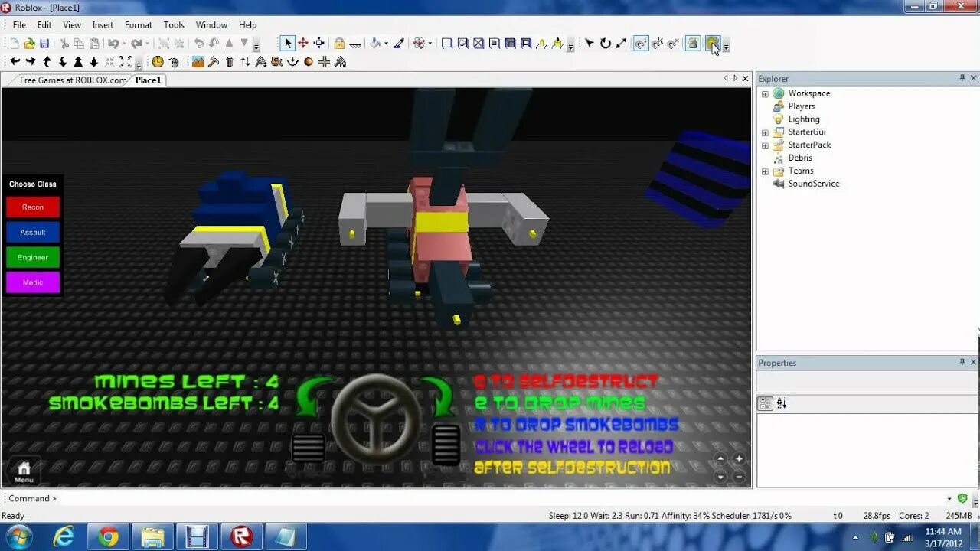
Task: Click the Material tool icon
Action: click(x=419, y=44)
